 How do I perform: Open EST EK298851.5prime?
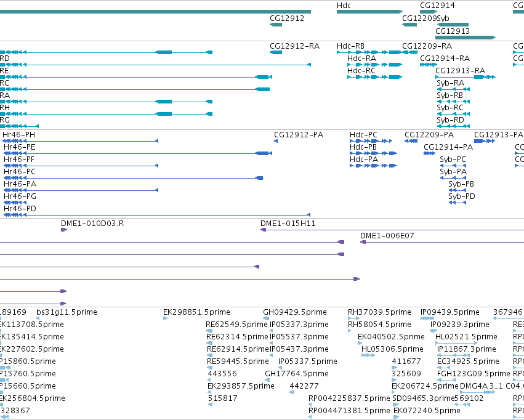196,312
